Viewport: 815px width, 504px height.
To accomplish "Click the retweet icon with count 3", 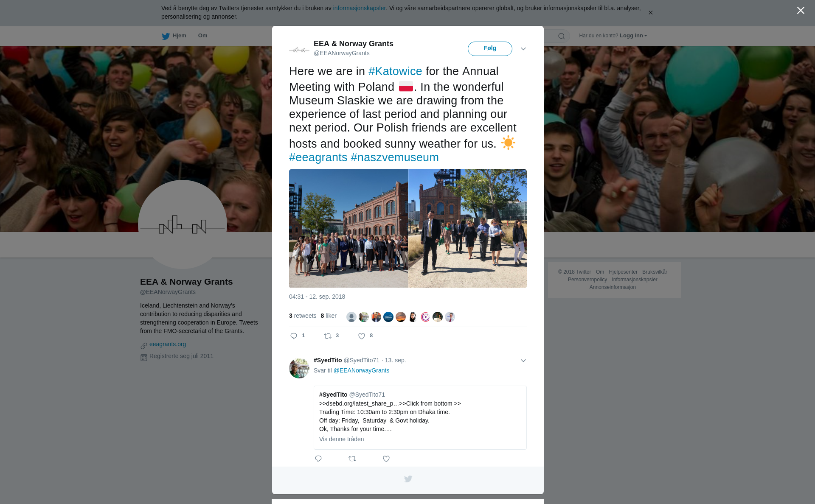I will tap(328, 336).
